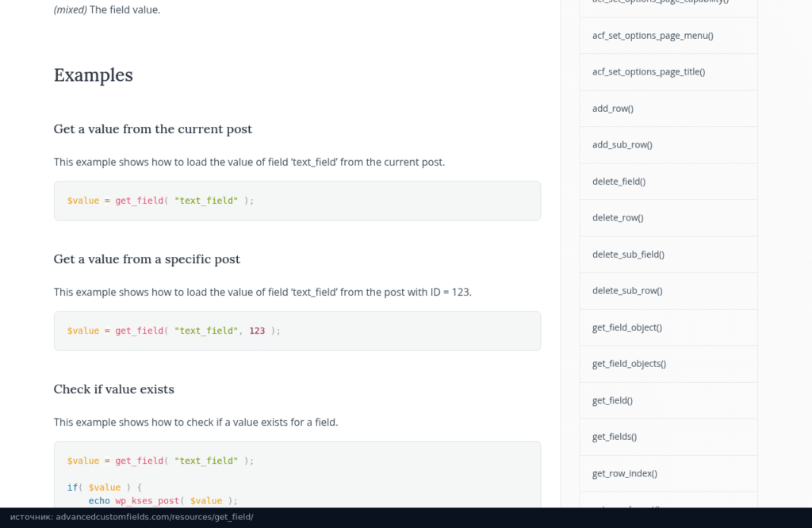Open get_fields() function link
This screenshot has width=812, height=528.
[x=615, y=437]
